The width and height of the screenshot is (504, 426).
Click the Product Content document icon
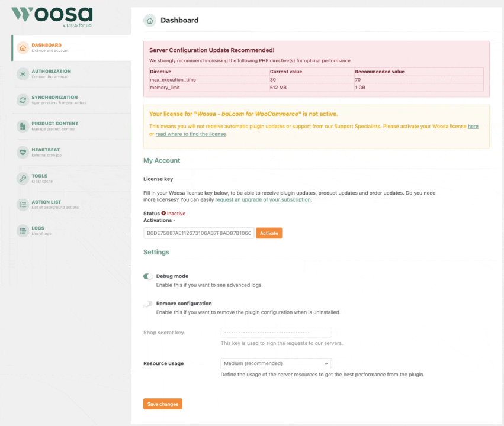click(x=23, y=126)
